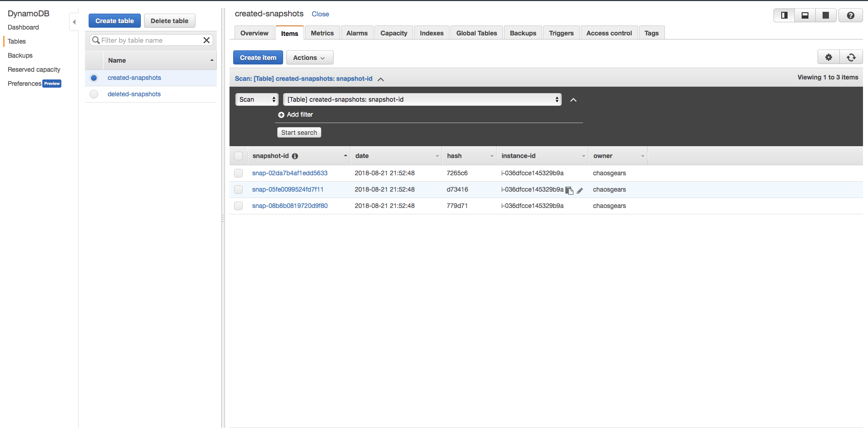The height and width of the screenshot is (430, 868).
Task: Switch to split vertical panel layout icon
Action: tap(784, 15)
